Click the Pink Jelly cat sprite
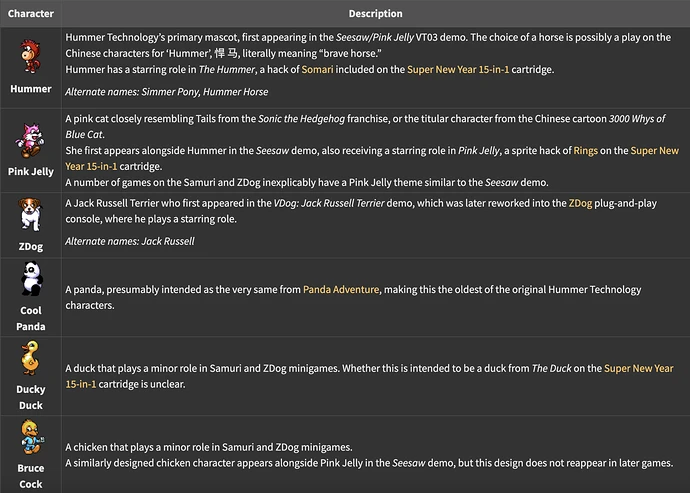The height and width of the screenshot is (493, 690). 30,137
